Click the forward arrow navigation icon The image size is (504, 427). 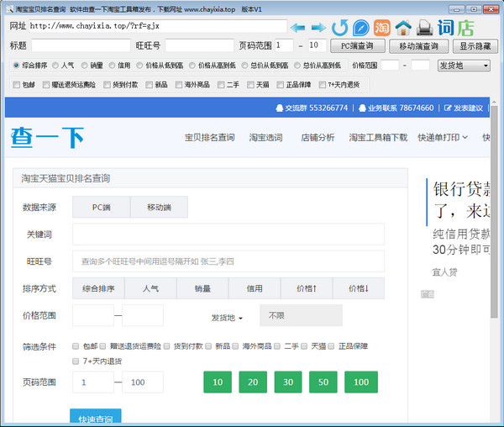coord(318,28)
